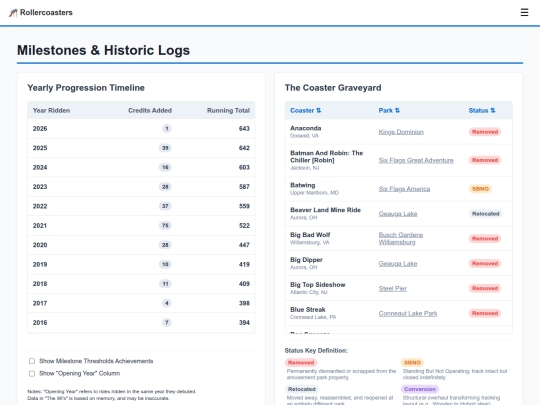Screen dimensions: 540x405
Task: Click credits badge 75 for 2021
Action: point(165,226)
